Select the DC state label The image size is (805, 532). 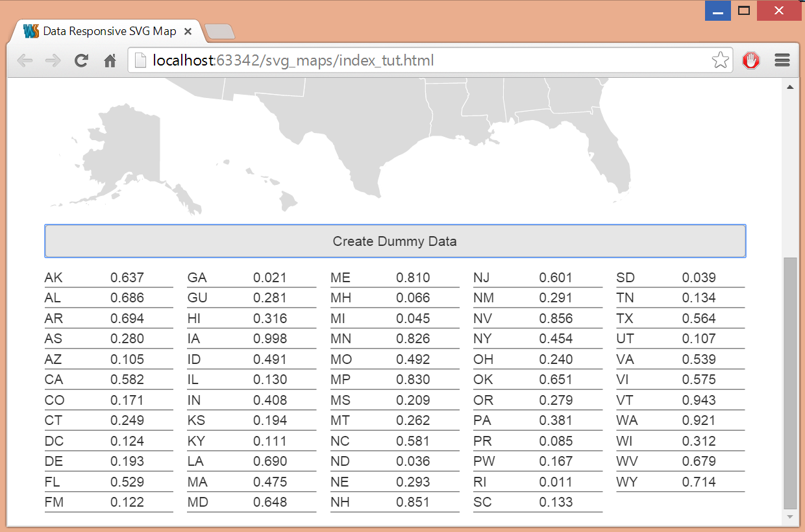(x=55, y=441)
